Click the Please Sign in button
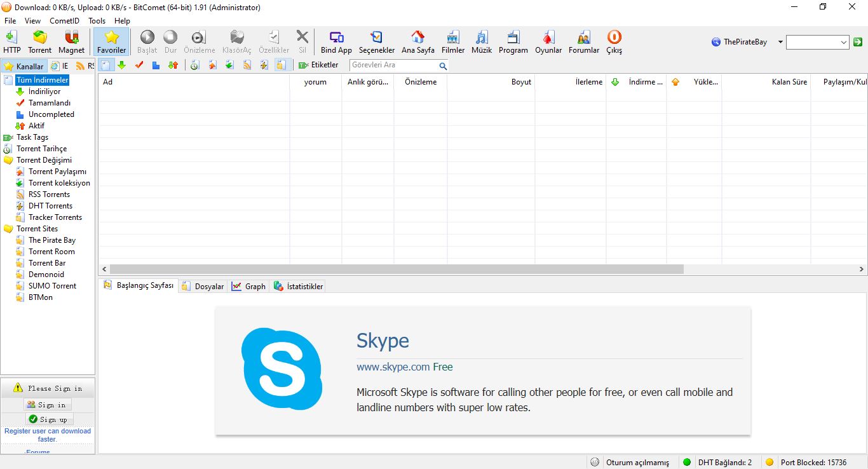Viewport: 868px width, 469px height. (x=48, y=388)
